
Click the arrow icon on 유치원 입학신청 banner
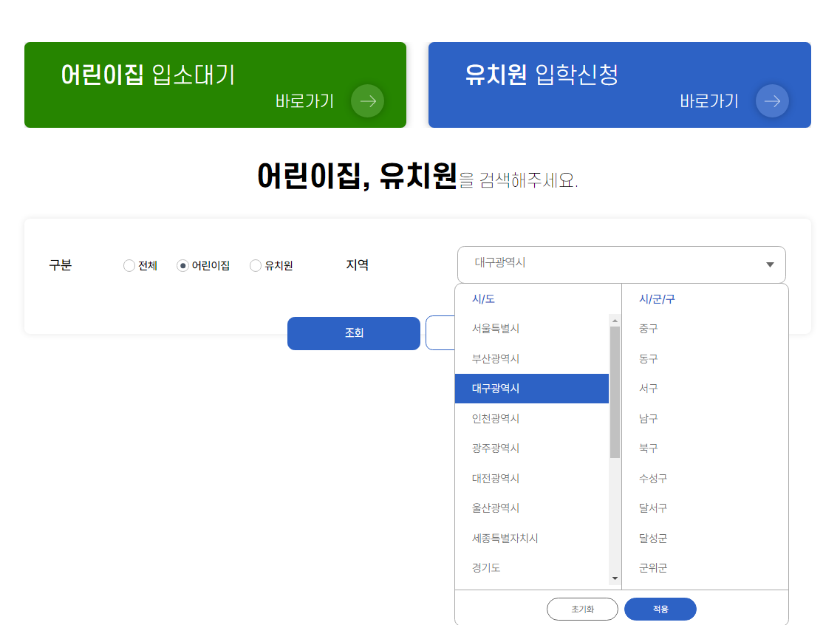coord(772,101)
